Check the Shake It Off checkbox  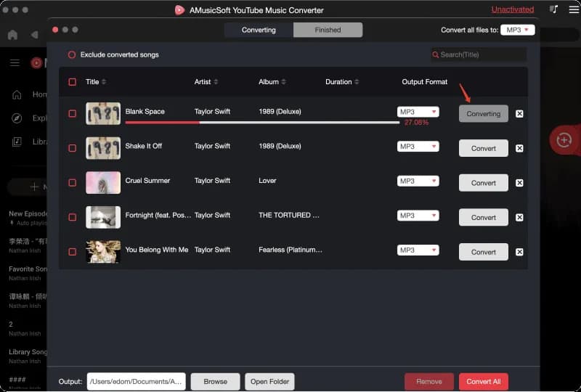[x=72, y=148]
